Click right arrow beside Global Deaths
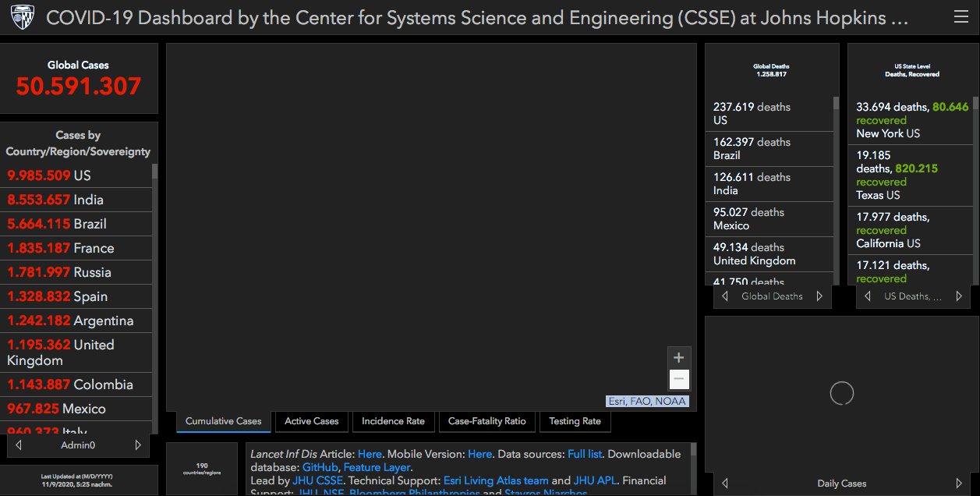The image size is (980, 496). click(x=819, y=296)
